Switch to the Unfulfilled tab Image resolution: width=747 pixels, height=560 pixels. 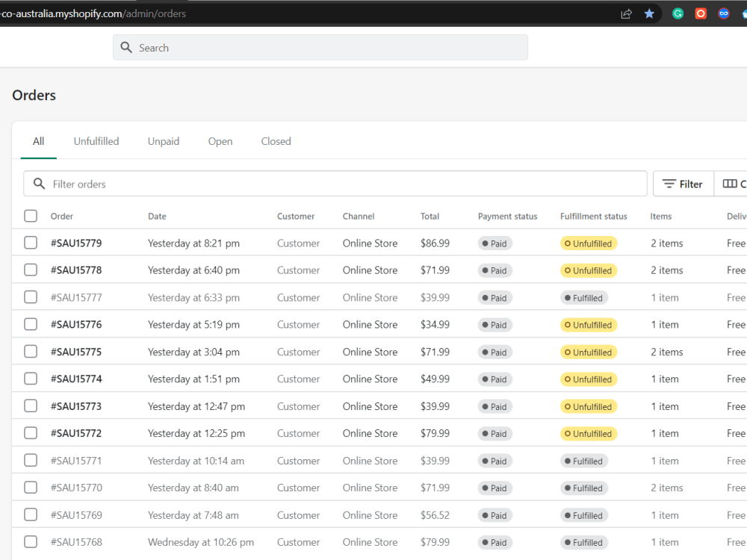tap(96, 141)
